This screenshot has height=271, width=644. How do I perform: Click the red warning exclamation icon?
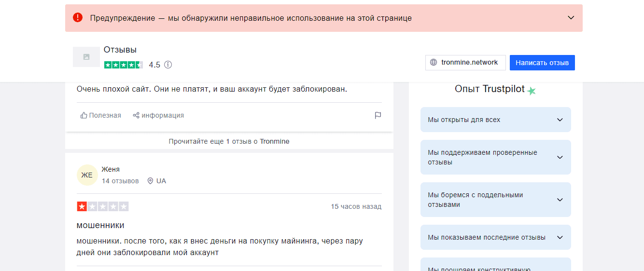pyautogui.click(x=78, y=18)
